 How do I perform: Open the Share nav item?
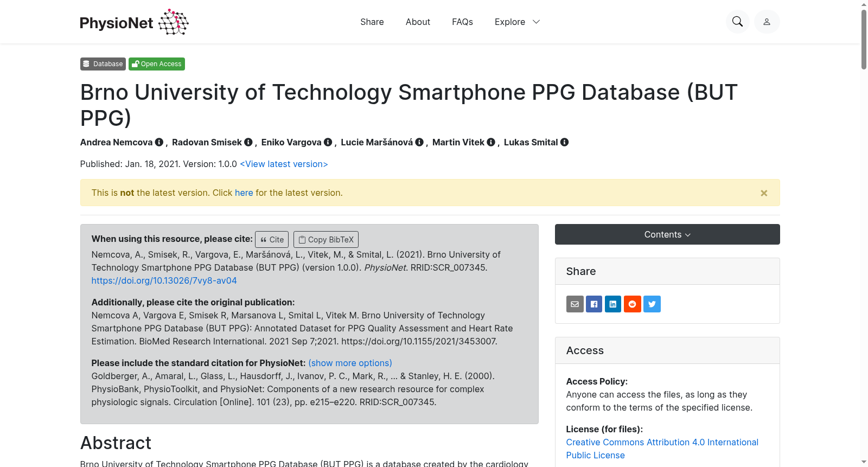coord(372,22)
